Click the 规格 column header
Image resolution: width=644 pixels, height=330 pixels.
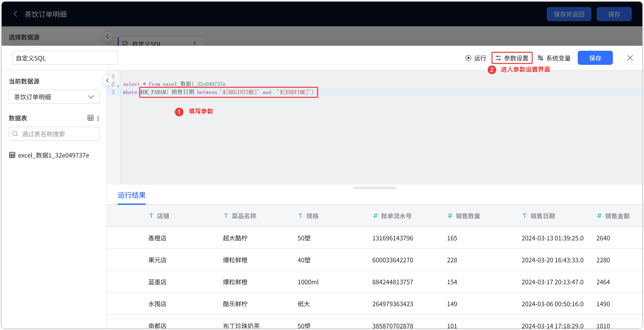coord(312,216)
